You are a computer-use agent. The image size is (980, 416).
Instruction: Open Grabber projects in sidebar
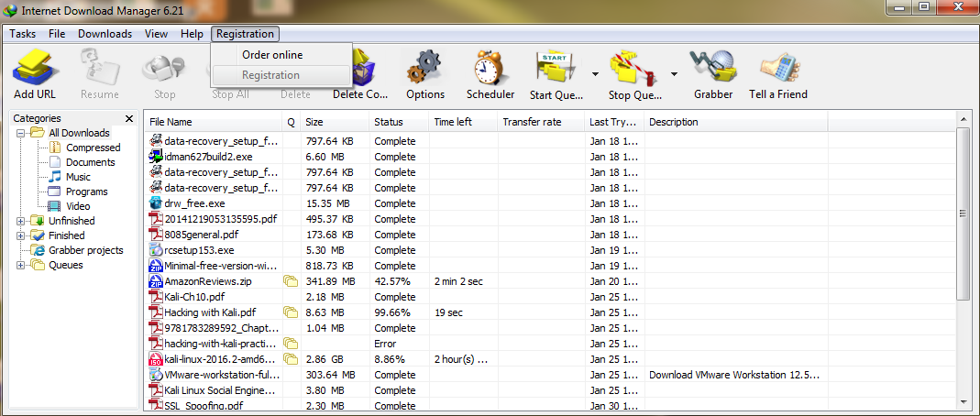click(x=85, y=250)
